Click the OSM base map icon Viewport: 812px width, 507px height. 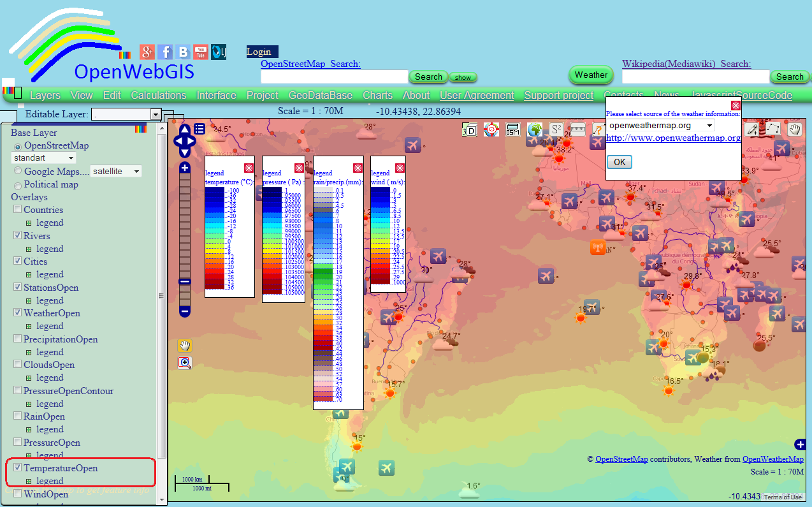pyautogui.click(x=512, y=129)
